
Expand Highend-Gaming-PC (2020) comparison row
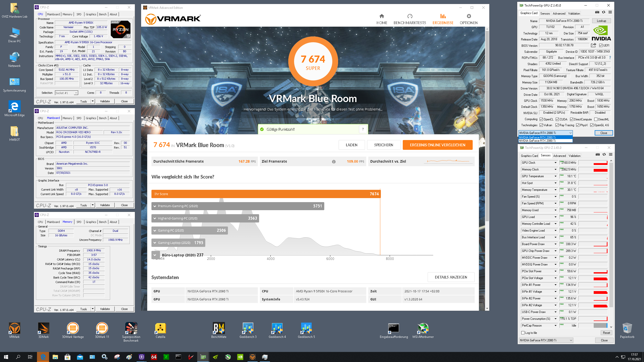point(205,218)
